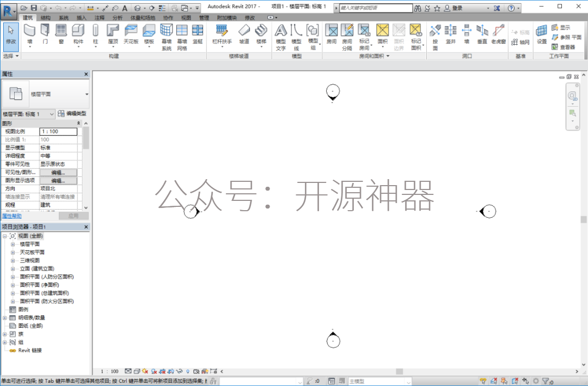Expand the 族 (families) tree node
Image resolution: width=588 pixels, height=386 pixels.
tap(5, 334)
